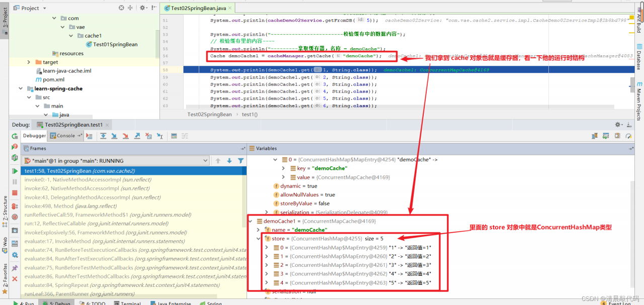Collapse all nodes in Project panel
Image resolution: width=644 pixels, height=305 pixels.
[x=130, y=8]
